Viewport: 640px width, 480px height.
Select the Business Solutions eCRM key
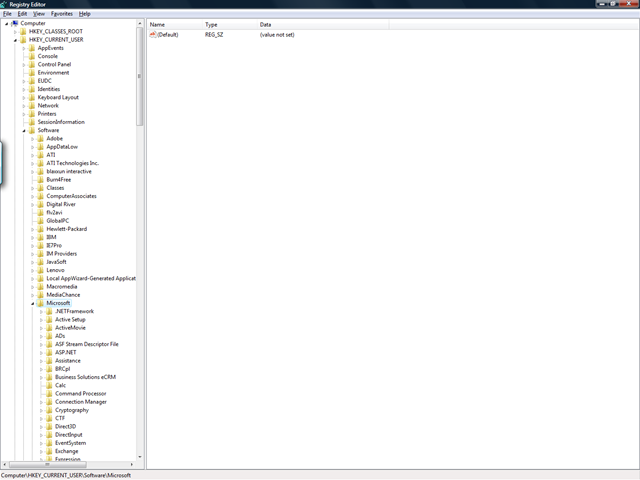[86, 377]
